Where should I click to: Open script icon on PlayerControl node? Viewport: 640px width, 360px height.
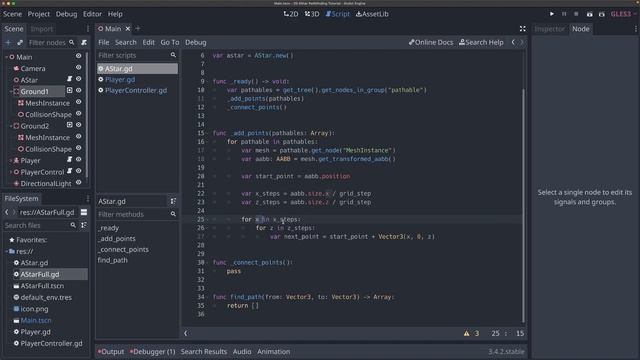point(69,171)
